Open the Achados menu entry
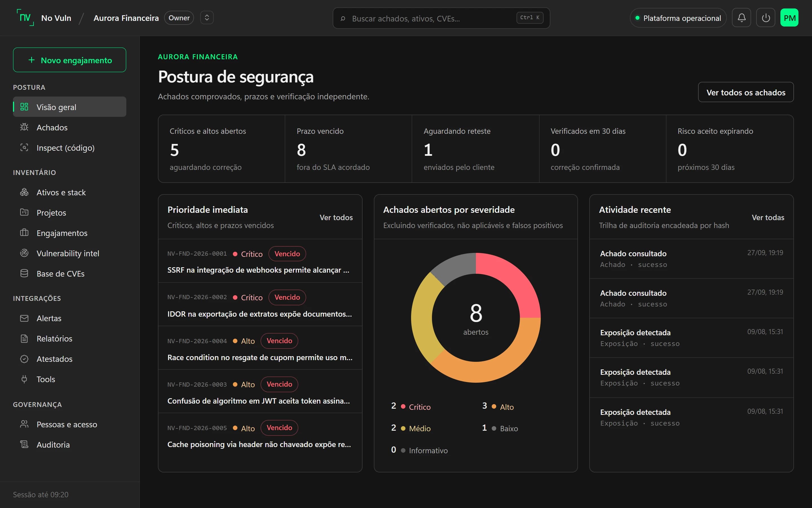Screen dimensions: 812x508 pyautogui.click(x=69, y=127)
